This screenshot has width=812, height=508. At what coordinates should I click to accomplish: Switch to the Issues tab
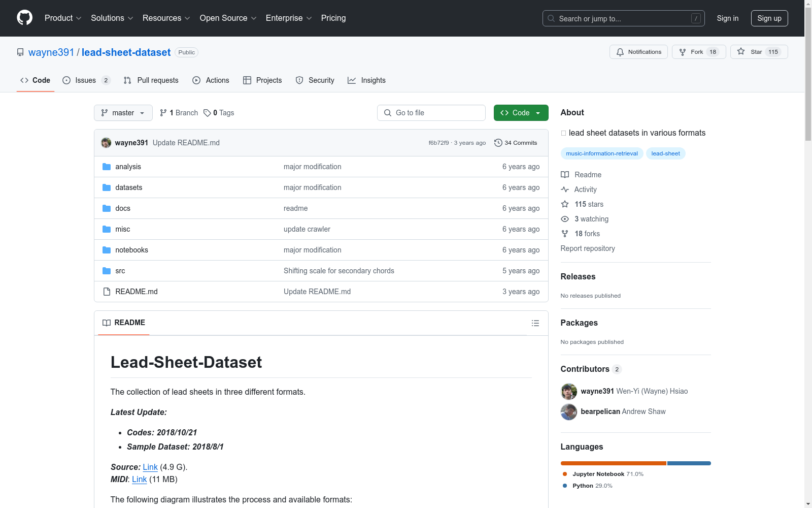(x=86, y=80)
